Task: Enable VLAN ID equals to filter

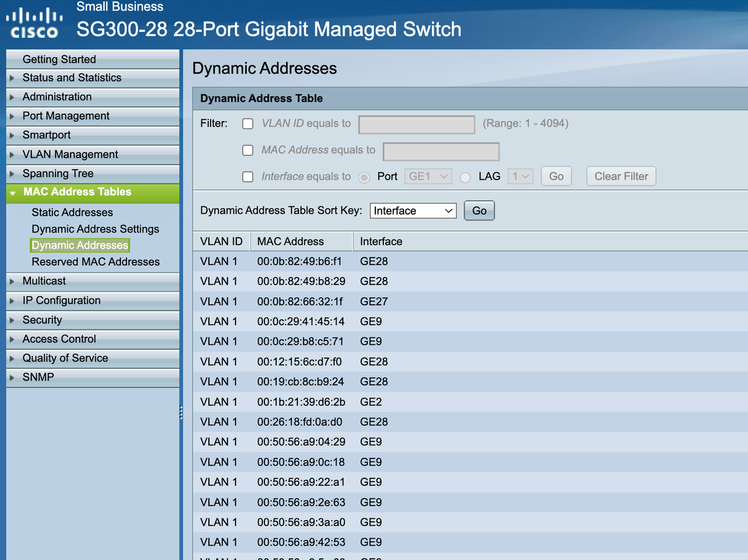Action: [247, 123]
